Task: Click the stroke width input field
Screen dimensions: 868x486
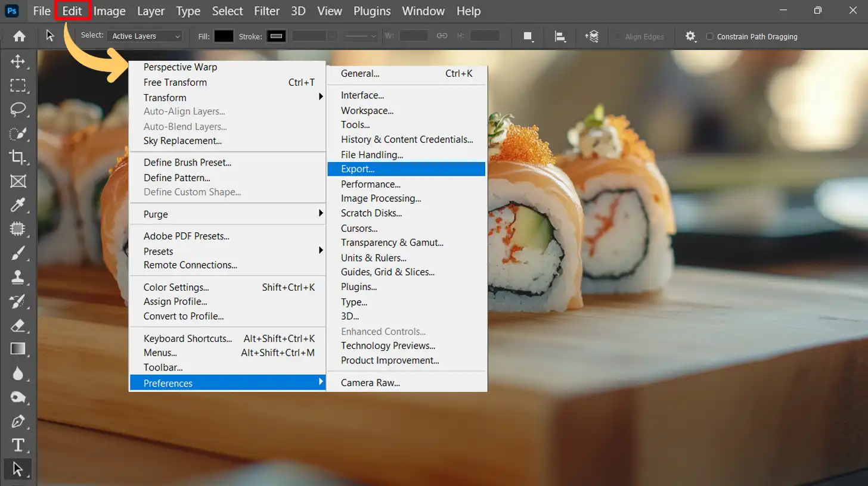Action: point(309,36)
